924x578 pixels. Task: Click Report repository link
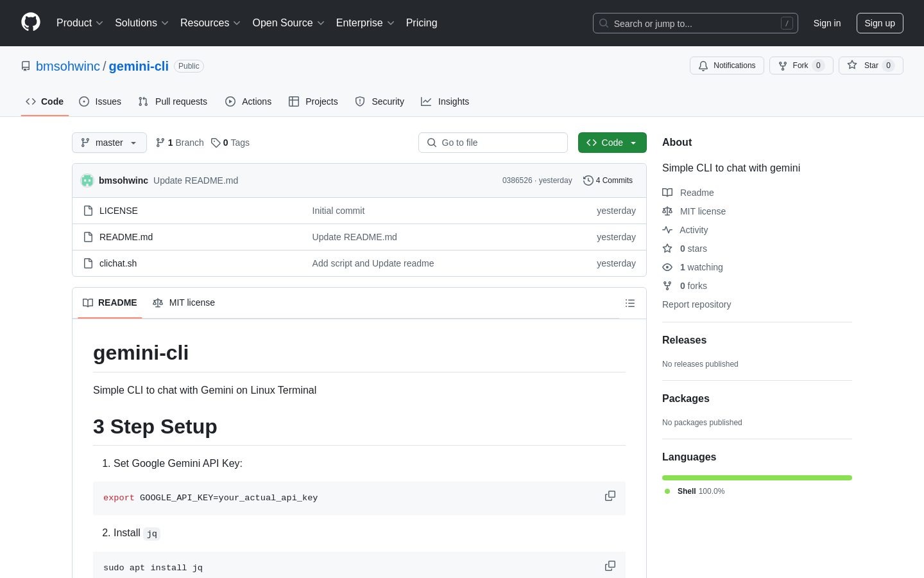(696, 304)
